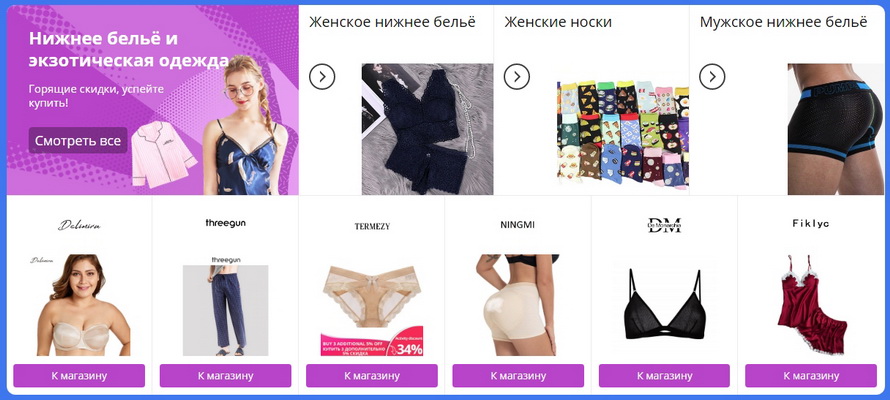890x400 pixels.
Task: Select the blue threegun pants image
Action: (x=225, y=310)
